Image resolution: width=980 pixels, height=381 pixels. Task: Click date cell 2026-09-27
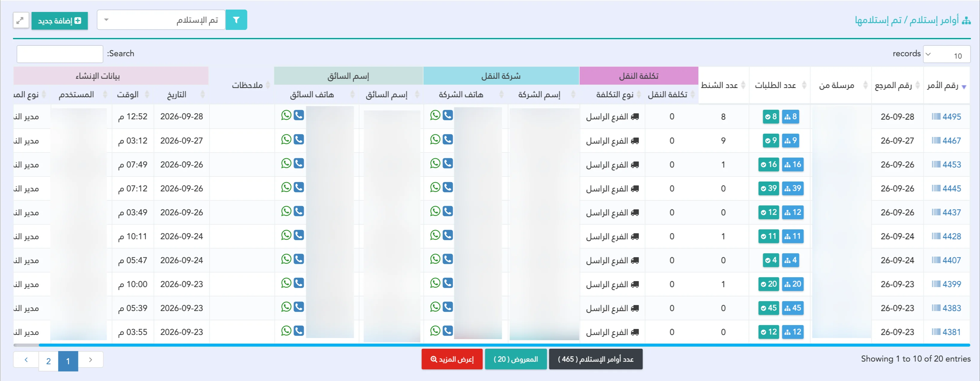(x=182, y=141)
